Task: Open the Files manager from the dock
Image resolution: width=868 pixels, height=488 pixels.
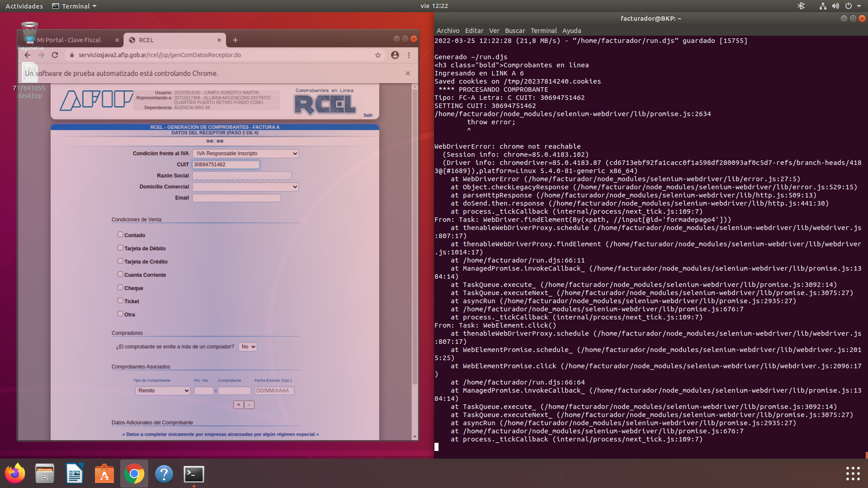Action: [x=45, y=474]
